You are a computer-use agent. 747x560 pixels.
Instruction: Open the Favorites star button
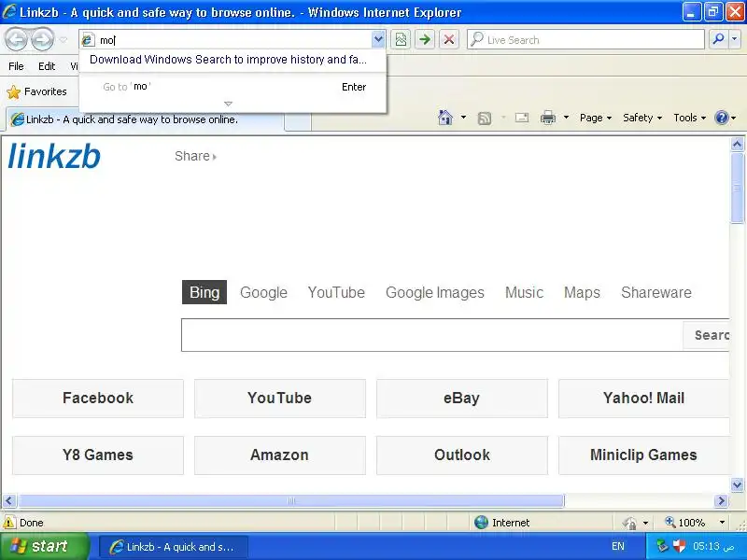pos(37,91)
